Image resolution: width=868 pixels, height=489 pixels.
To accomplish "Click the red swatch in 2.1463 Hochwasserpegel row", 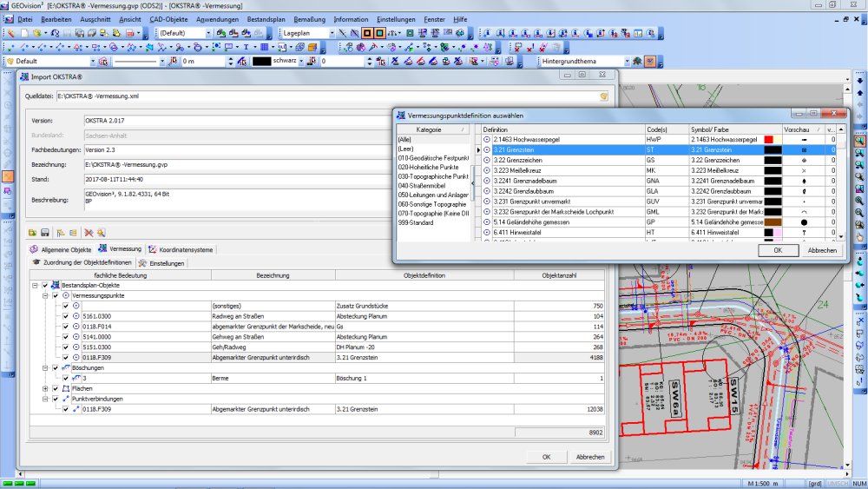I will [x=768, y=140].
